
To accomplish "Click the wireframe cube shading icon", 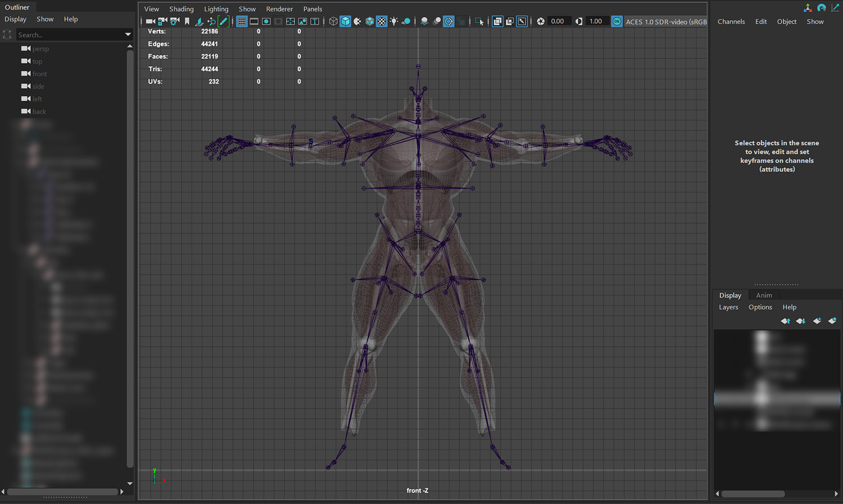I will pyautogui.click(x=333, y=21).
